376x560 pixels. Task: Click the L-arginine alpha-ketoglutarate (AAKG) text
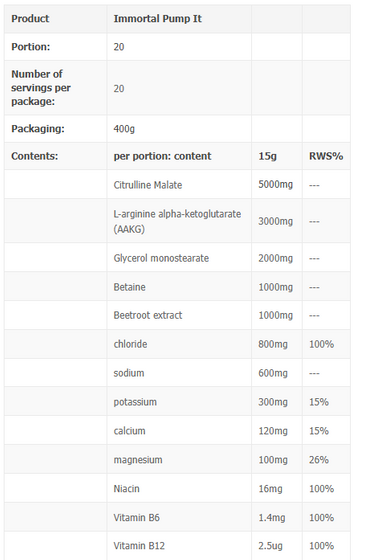pyautogui.click(x=177, y=221)
